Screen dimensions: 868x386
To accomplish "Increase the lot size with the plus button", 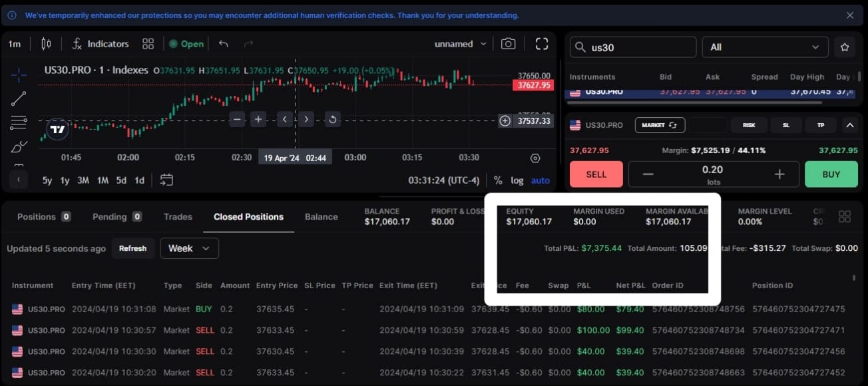I will click(x=779, y=174).
